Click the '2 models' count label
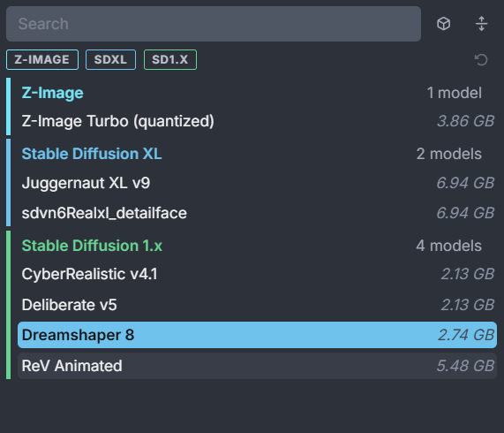Screen dimensions: 504x433 (449, 154)
